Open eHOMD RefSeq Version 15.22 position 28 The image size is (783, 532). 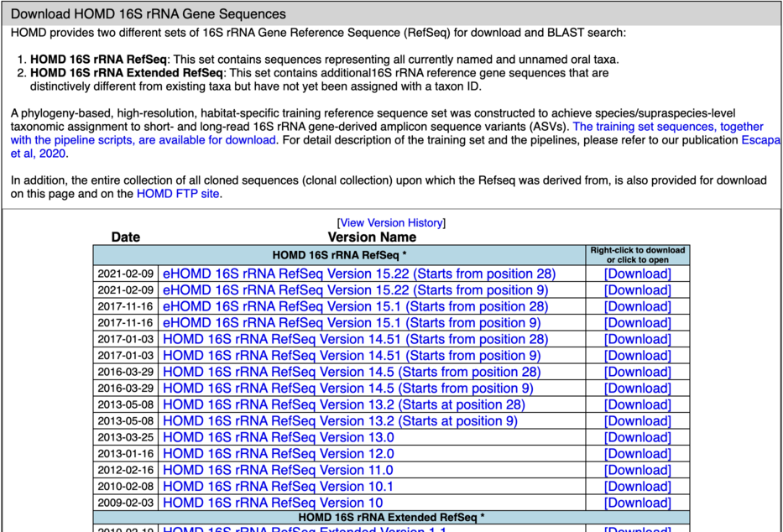358,274
